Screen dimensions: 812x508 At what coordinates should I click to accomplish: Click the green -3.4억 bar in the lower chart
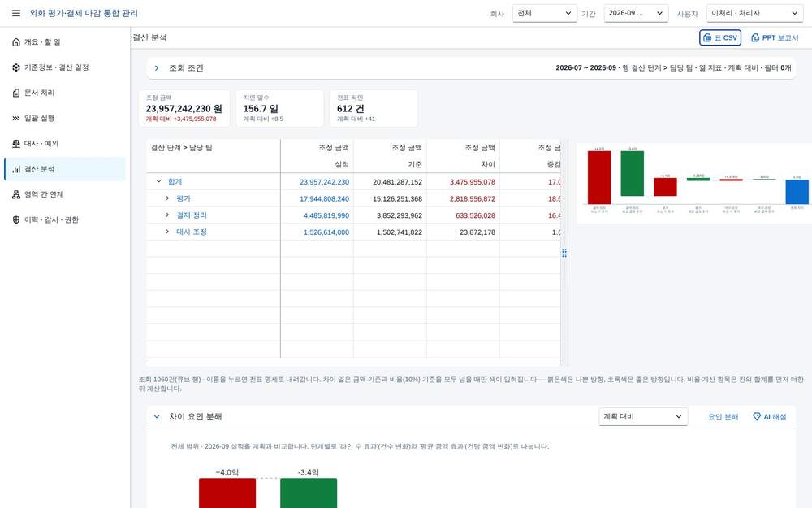[309, 493]
